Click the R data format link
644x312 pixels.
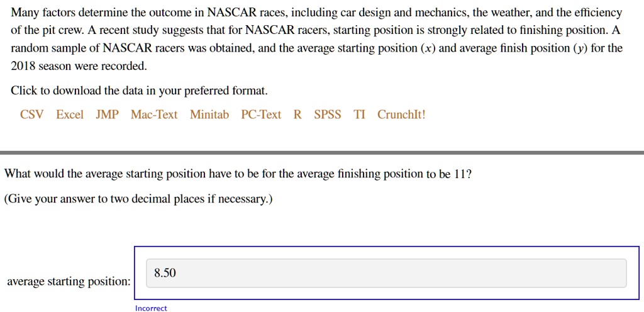pyautogui.click(x=297, y=114)
